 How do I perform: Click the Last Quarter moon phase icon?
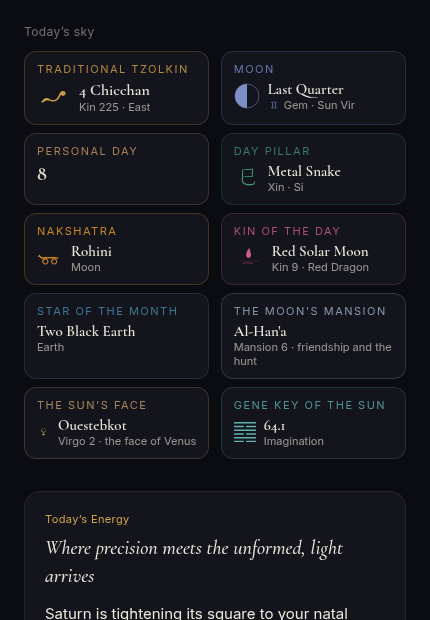click(x=247, y=96)
